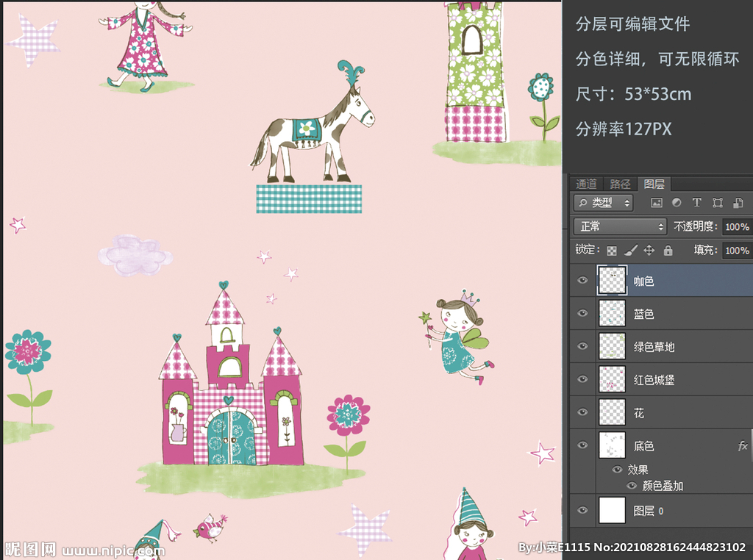Click the 不透明度 opacity value field
The image size is (753, 560).
click(x=737, y=226)
